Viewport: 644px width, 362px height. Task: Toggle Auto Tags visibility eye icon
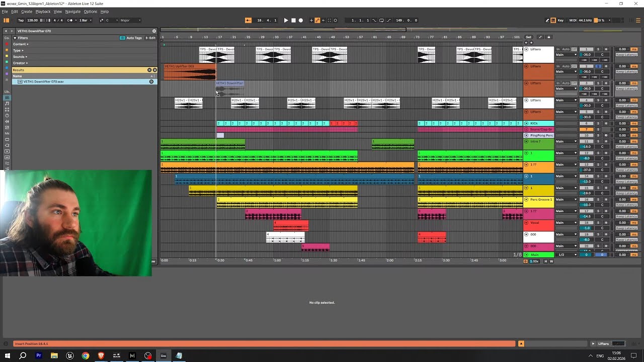click(x=122, y=38)
